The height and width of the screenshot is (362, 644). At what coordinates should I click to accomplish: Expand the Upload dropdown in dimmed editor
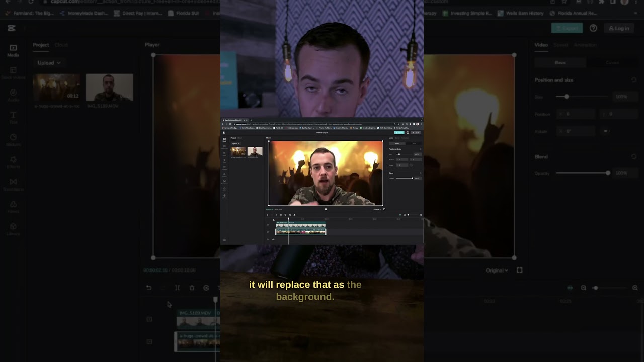click(x=49, y=63)
